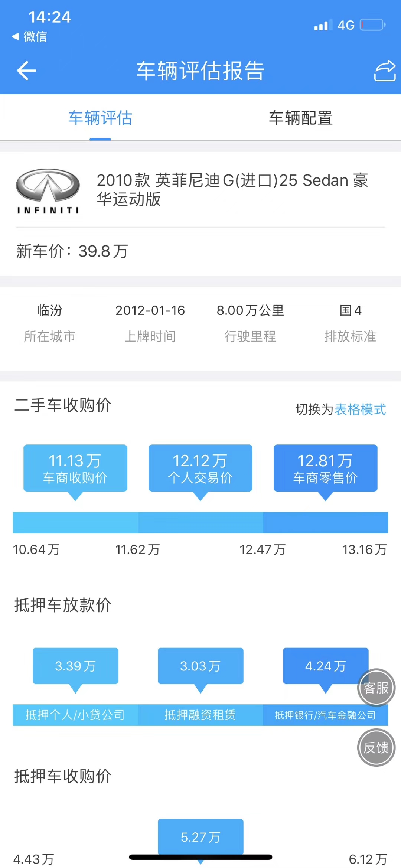Tap the cellular signal bars icon
This screenshot has width=401, height=868.
click(x=323, y=25)
